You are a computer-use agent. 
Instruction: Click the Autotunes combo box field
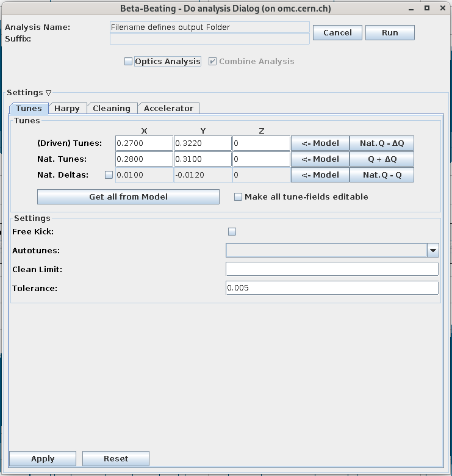click(x=326, y=250)
